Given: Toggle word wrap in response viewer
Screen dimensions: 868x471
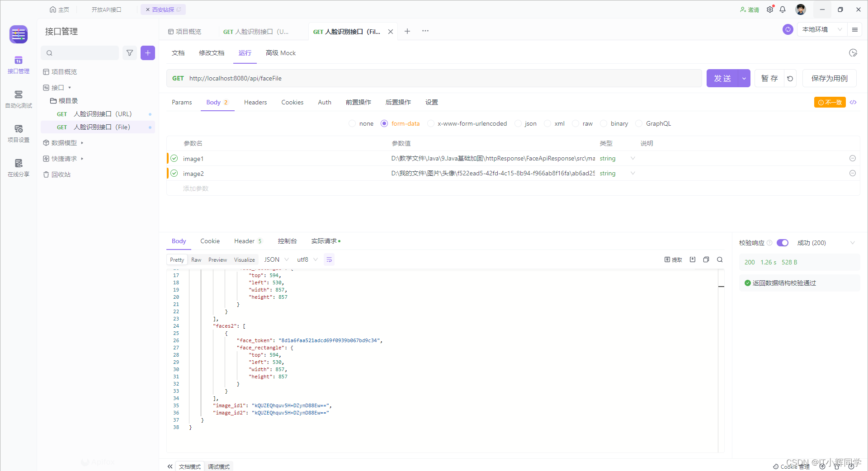Looking at the screenshot, I should 329,259.
